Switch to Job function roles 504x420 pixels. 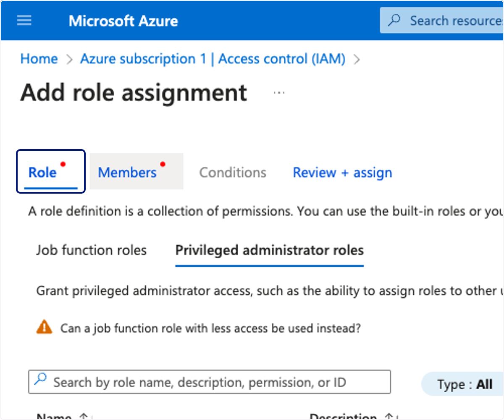(92, 250)
